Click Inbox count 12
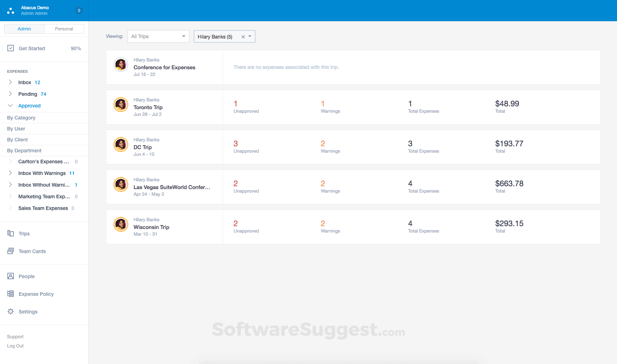617x364 pixels. click(37, 82)
